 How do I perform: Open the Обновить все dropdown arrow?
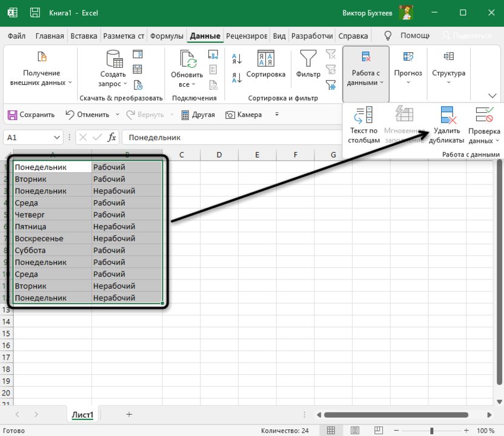(x=193, y=84)
